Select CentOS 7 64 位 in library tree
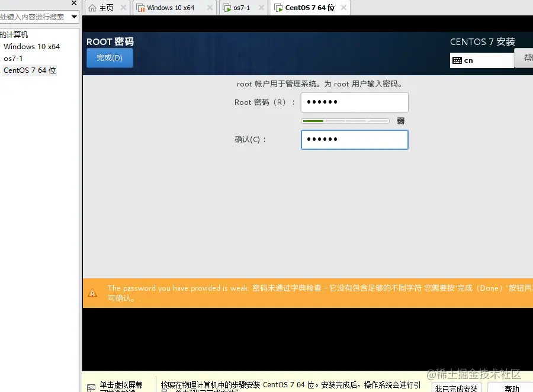533x392 pixels. [x=30, y=70]
